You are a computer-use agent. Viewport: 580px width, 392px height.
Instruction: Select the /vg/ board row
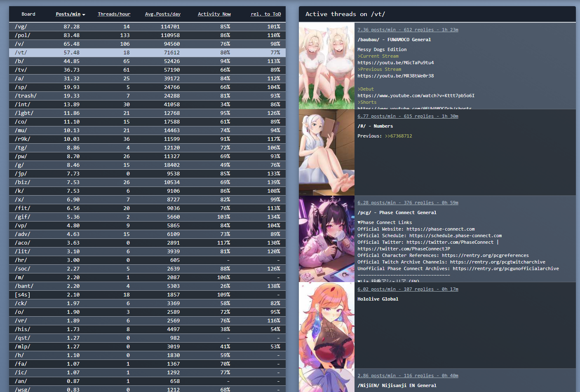tap(147, 27)
